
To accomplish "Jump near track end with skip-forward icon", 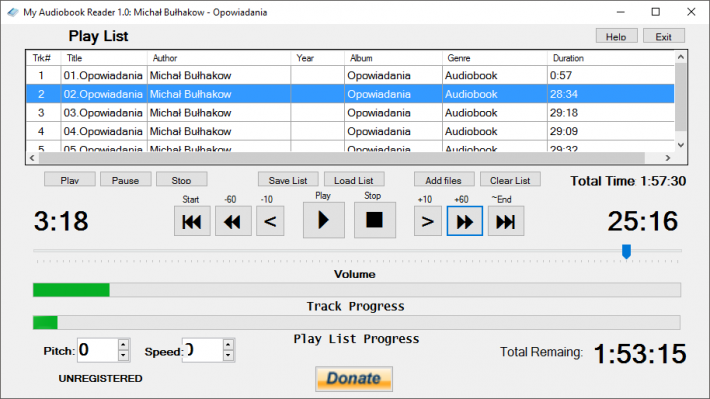I will click(506, 221).
